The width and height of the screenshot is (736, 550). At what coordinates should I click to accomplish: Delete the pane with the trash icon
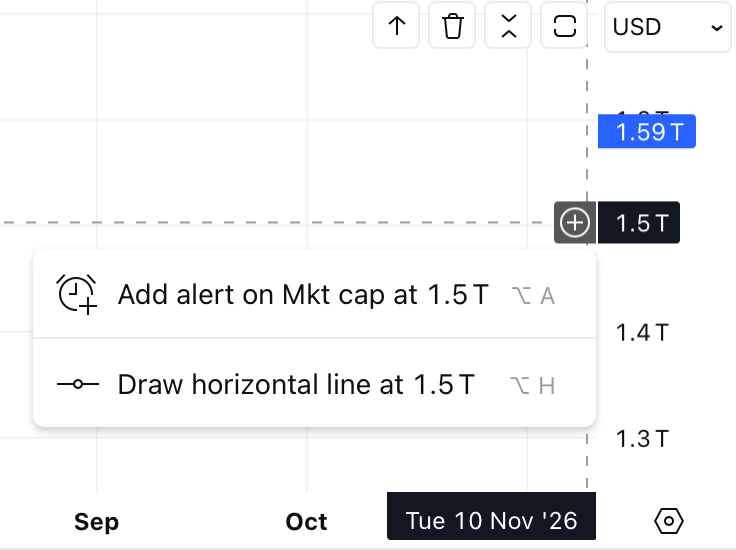pyautogui.click(x=452, y=25)
